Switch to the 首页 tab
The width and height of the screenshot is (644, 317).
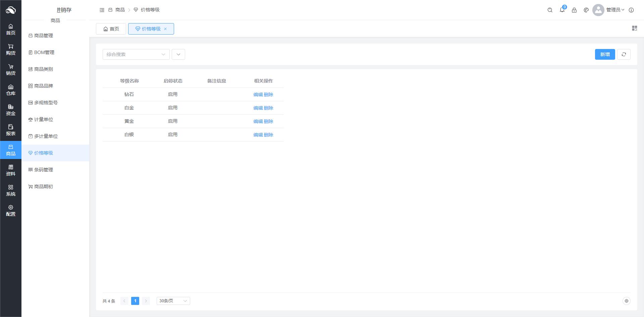pos(111,29)
